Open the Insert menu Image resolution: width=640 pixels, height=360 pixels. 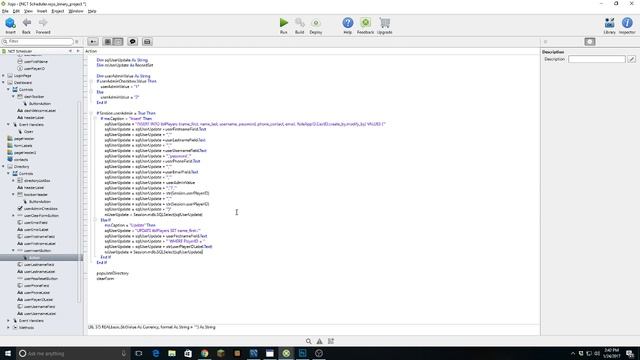42,11
